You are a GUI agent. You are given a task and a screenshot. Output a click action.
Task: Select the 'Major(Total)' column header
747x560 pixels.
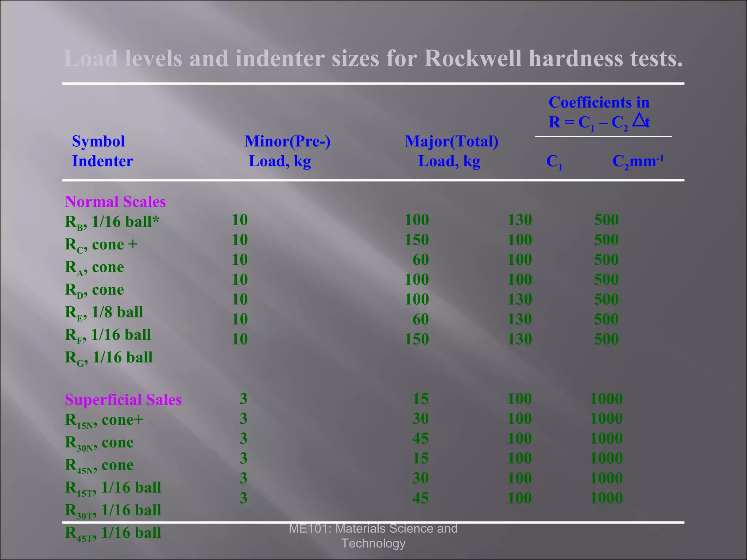point(452,141)
